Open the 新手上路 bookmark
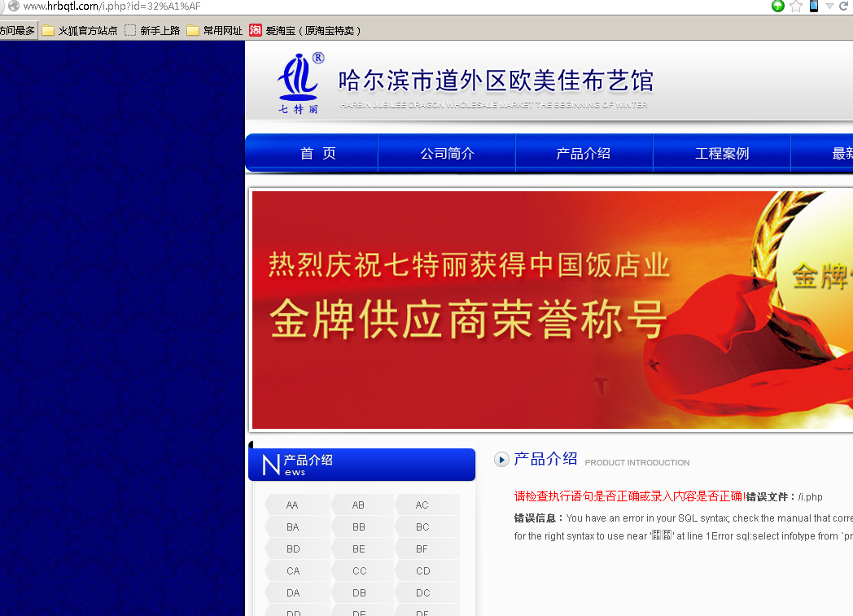 [x=152, y=30]
